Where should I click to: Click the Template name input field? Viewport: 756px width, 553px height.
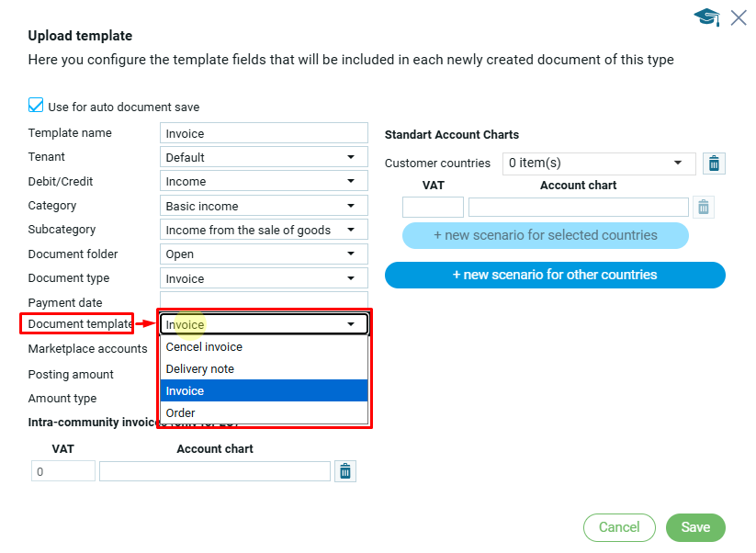tap(264, 133)
